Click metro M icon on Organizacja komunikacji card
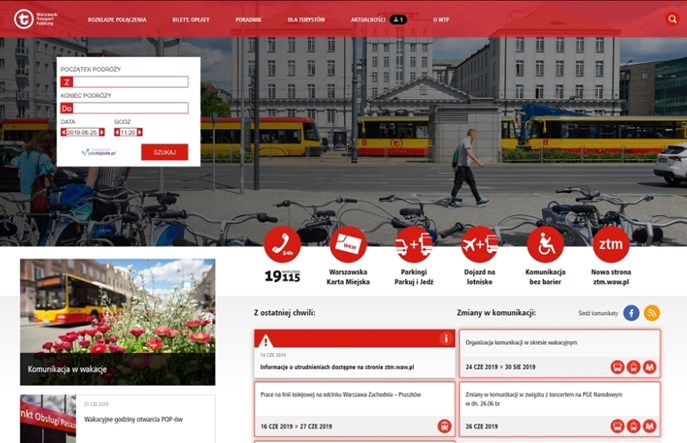The image size is (687, 443). (x=649, y=367)
